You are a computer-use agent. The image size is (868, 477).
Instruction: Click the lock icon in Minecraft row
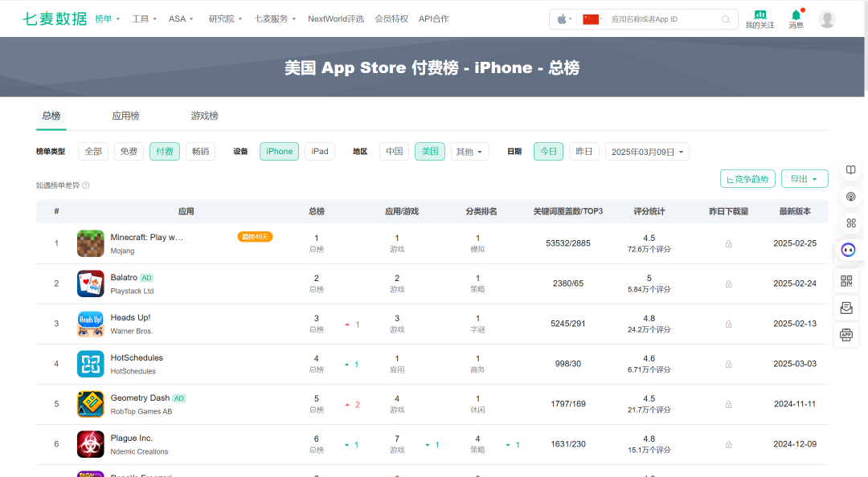[728, 243]
